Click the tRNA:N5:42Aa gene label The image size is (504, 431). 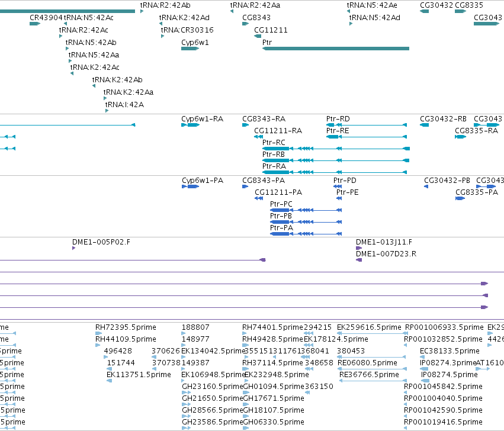point(94,55)
